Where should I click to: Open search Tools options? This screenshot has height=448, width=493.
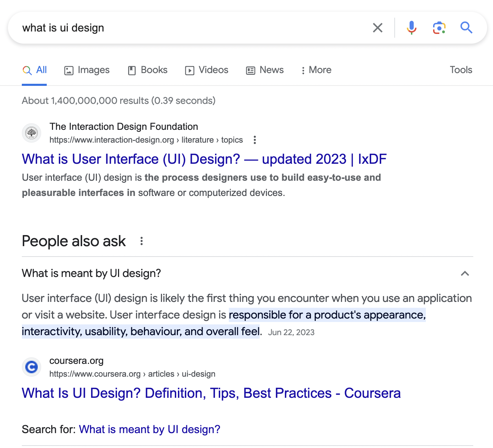pyautogui.click(x=461, y=70)
